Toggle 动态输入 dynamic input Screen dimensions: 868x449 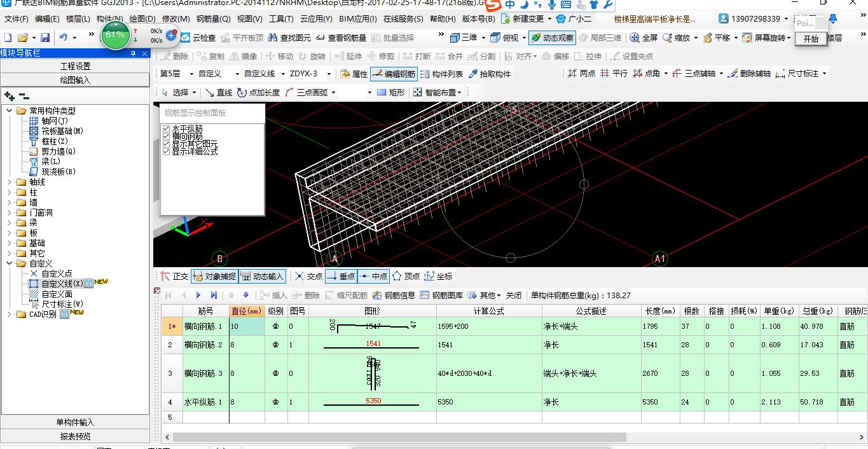point(262,277)
